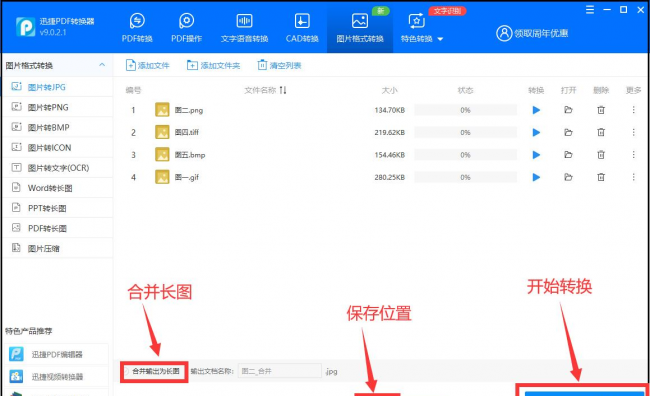Image resolution: width=650 pixels, height=396 pixels.
Task: Delete 图一.gif from the list
Action: [601, 177]
